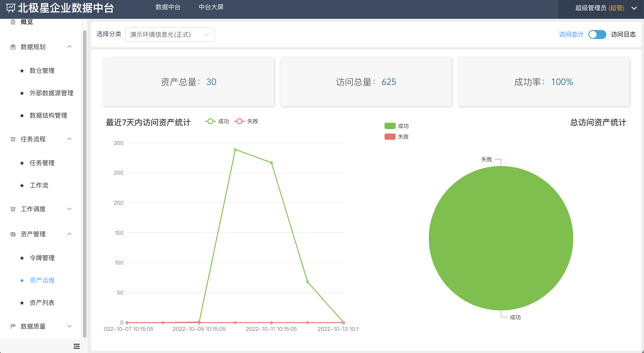
Task: Click the sidebar vertical scrollbar
Action: 84,184
